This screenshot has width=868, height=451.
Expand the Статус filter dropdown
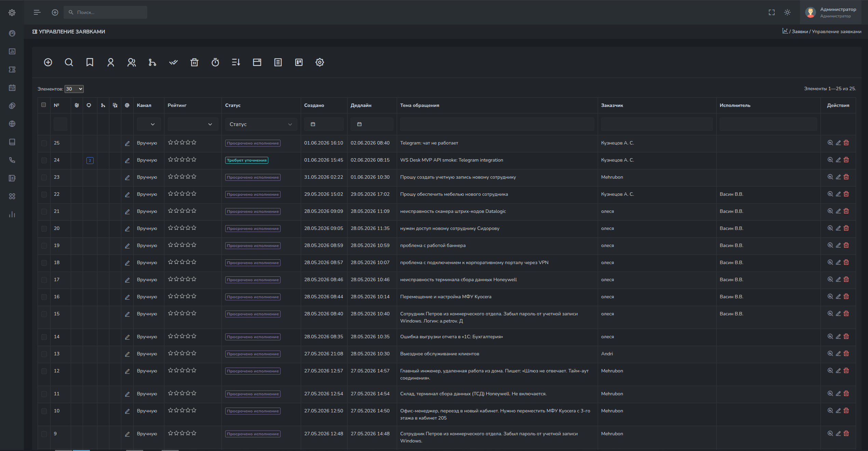(261, 124)
